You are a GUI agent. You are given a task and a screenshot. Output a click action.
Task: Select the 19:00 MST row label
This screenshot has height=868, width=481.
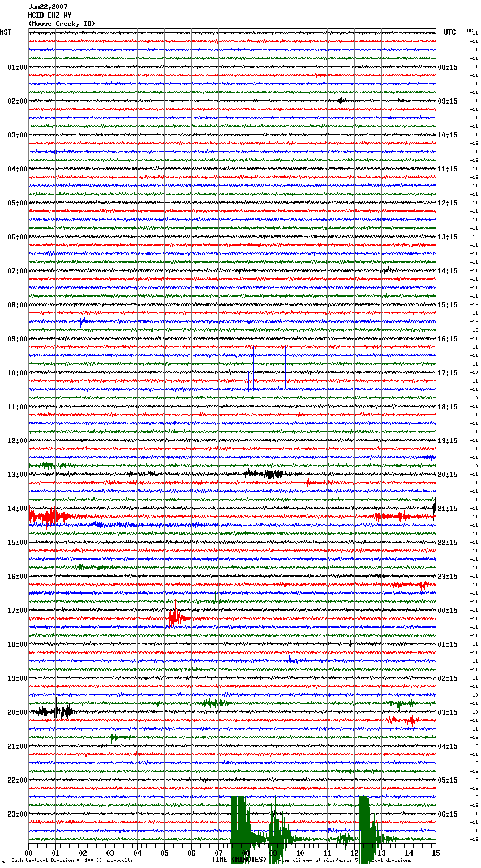click(18, 678)
